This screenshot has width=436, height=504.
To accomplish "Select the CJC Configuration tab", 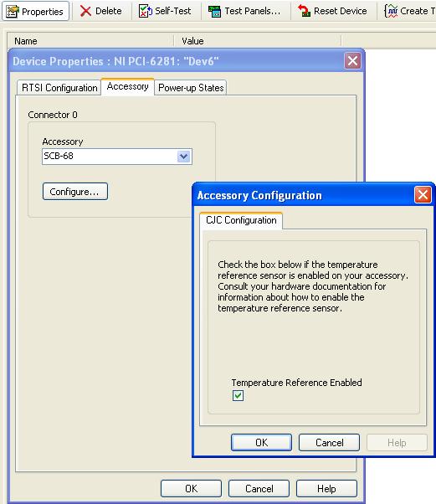I will tap(241, 220).
